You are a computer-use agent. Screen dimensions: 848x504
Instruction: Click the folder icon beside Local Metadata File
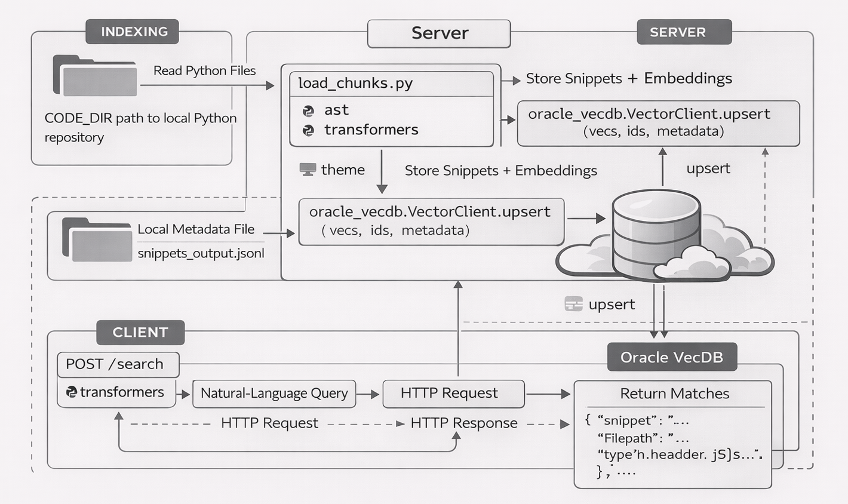click(x=97, y=239)
